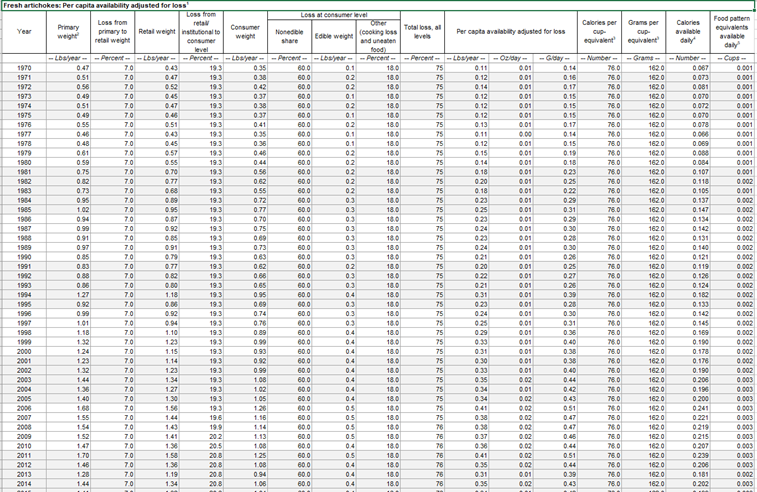Viewport: 757px width, 492px height.
Task: Select 2006 calories available daily 0.241
Action: (x=688, y=408)
